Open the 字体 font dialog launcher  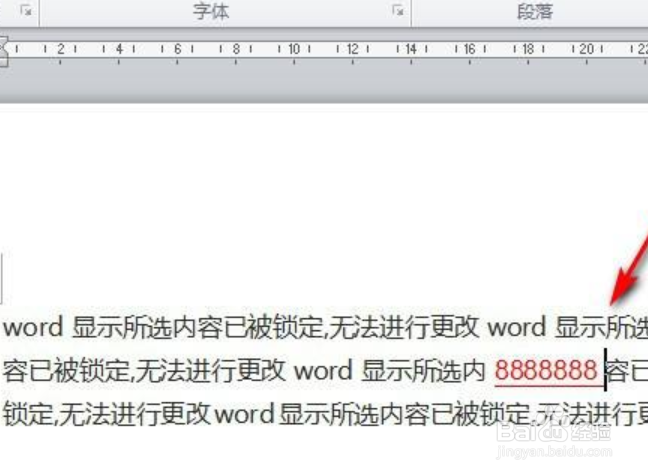(398, 10)
